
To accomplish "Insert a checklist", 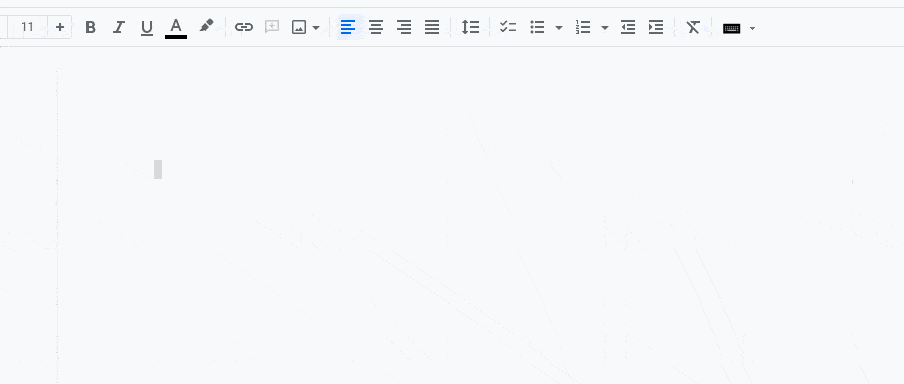I will 508,27.
